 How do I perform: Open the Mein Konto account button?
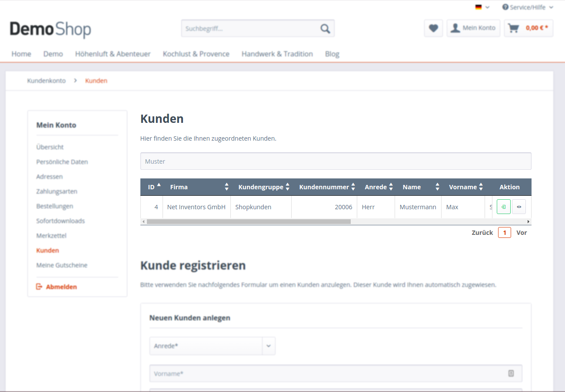(x=474, y=28)
